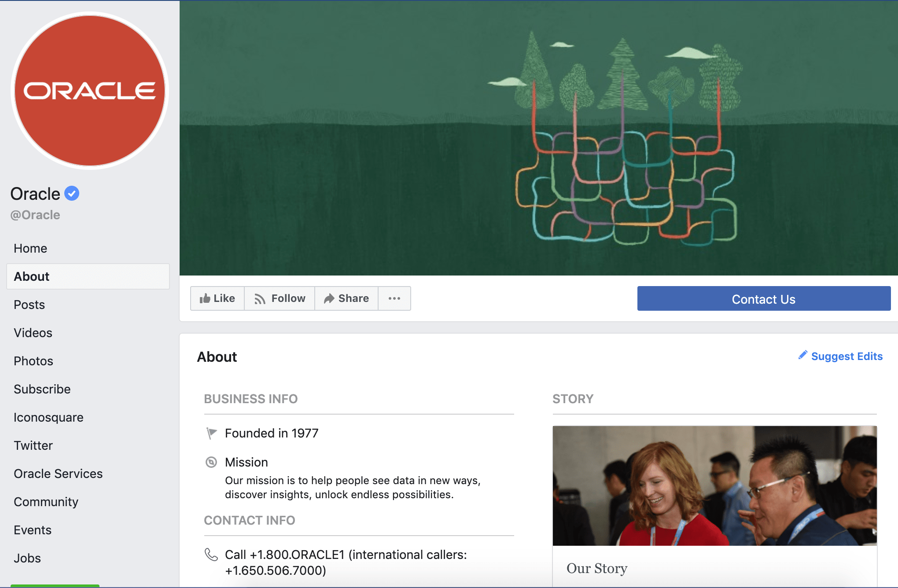Click the pencil icon beside Suggest Edits
The height and width of the screenshot is (588, 898).
point(802,355)
